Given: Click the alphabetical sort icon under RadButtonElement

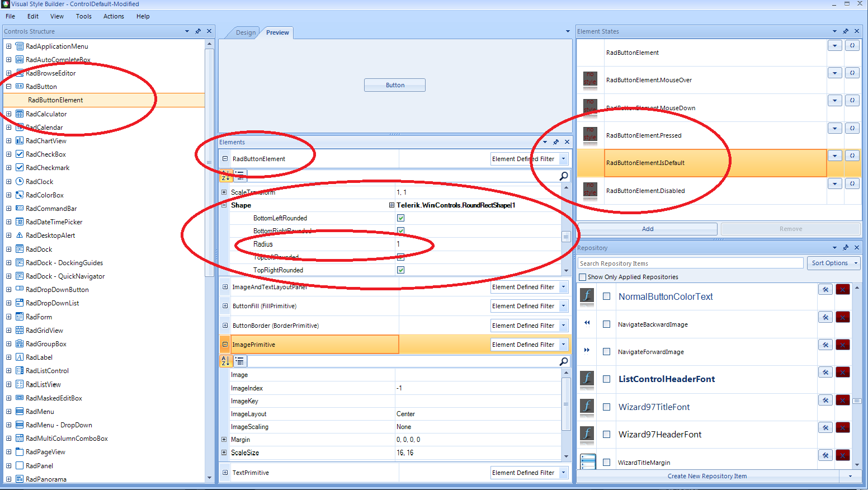Looking at the screenshot, I should click(x=226, y=176).
